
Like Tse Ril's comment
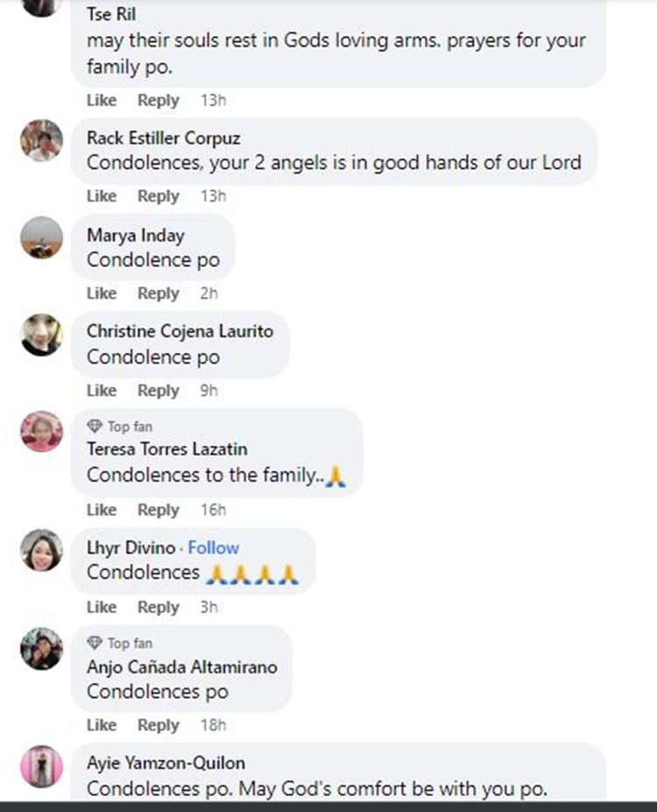click(102, 101)
